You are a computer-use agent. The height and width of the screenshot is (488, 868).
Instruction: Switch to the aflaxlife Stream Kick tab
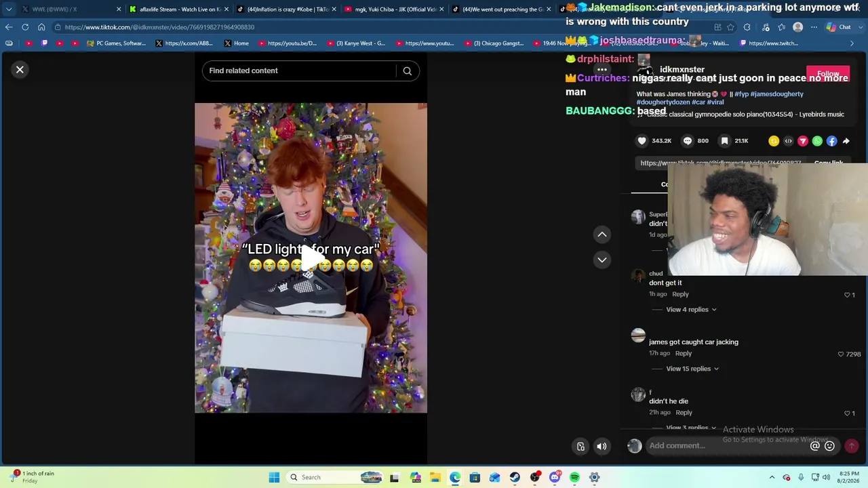(x=178, y=9)
